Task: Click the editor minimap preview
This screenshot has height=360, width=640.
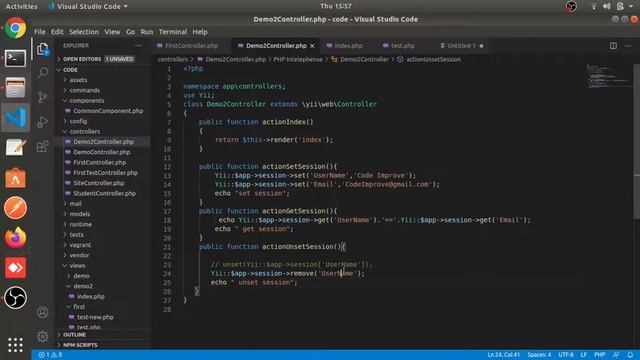Action: coord(608,76)
